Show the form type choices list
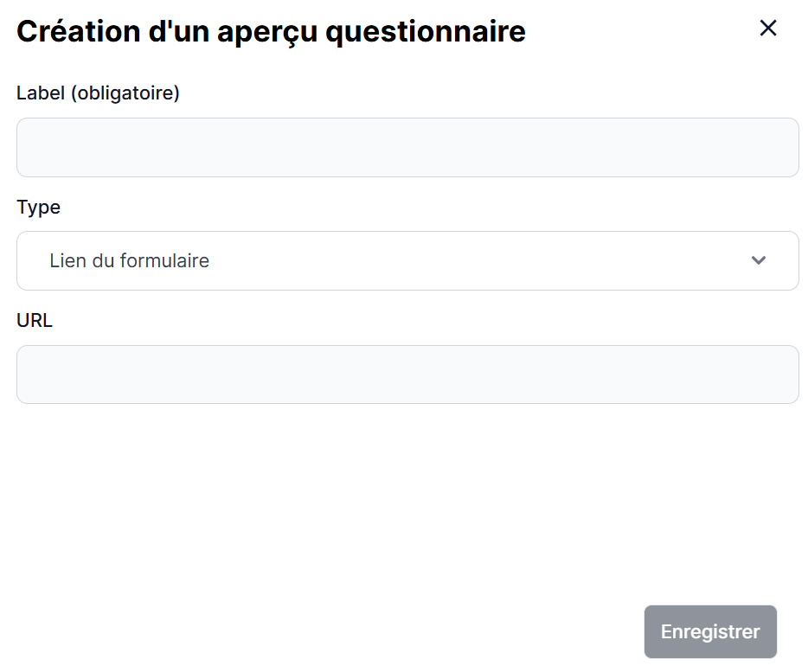The width and height of the screenshot is (808, 672). tap(407, 260)
